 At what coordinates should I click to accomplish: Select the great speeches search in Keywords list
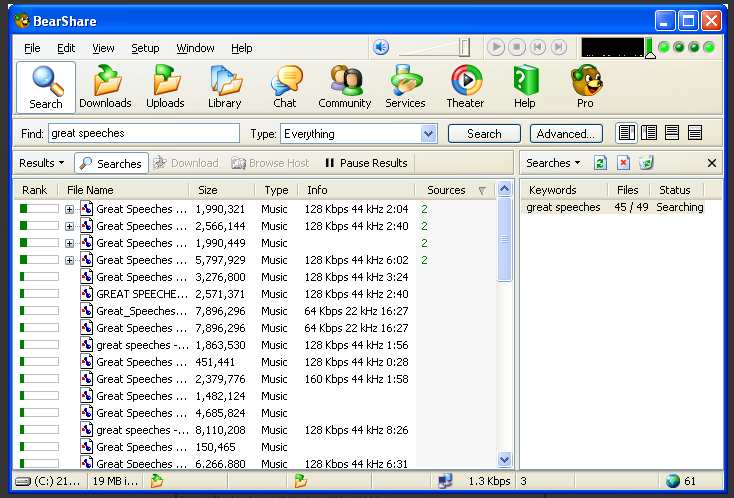613,207
